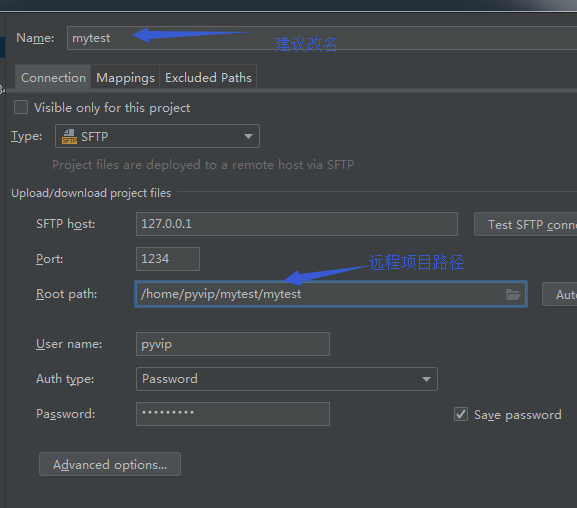The height and width of the screenshot is (508, 577).
Task: Open the Excluded Paths tab
Action: click(x=208, y=78)
